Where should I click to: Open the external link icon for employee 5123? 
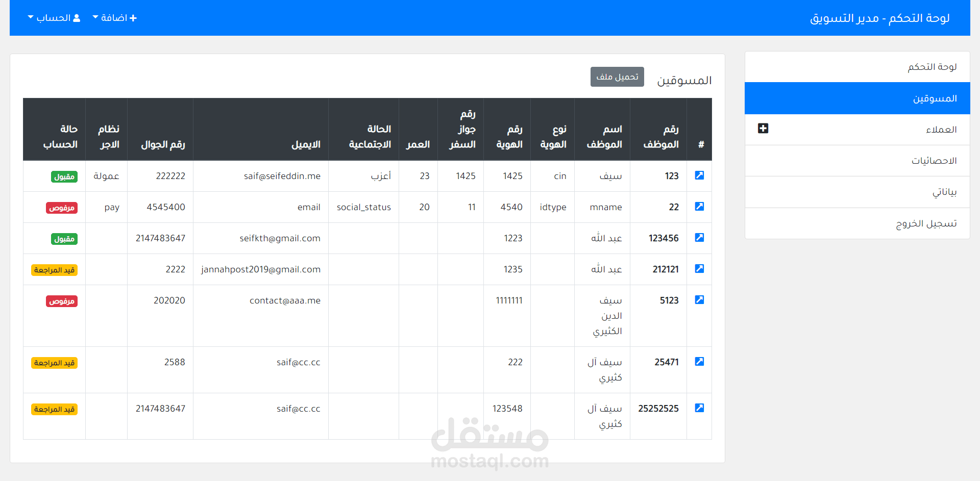[699, 300]
